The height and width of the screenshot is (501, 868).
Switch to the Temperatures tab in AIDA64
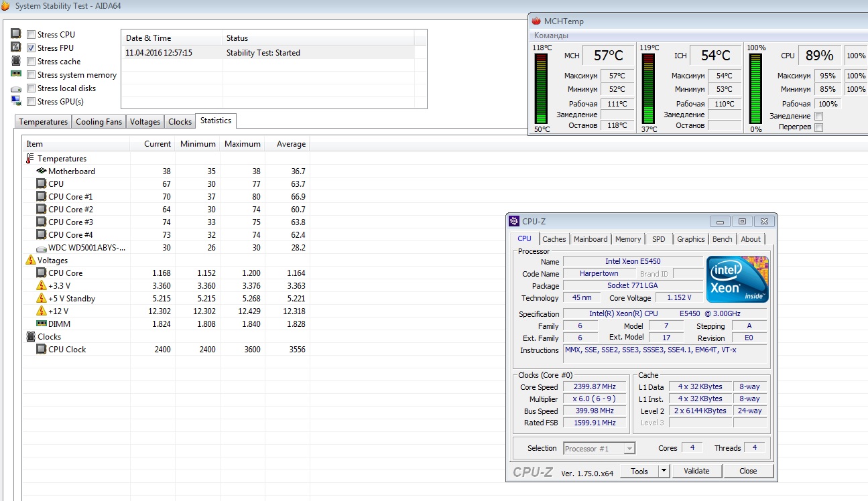(x=44, y=122)
